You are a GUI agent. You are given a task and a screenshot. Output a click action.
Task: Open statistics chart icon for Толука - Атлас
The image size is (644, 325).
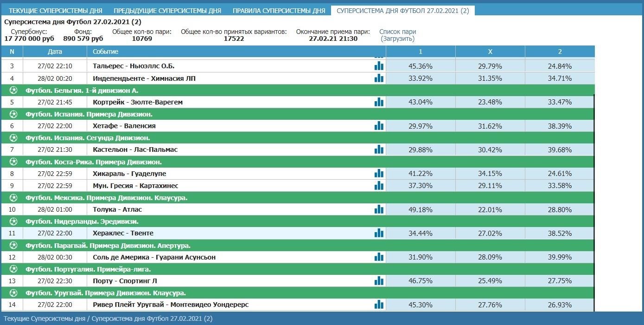point(379,209)
